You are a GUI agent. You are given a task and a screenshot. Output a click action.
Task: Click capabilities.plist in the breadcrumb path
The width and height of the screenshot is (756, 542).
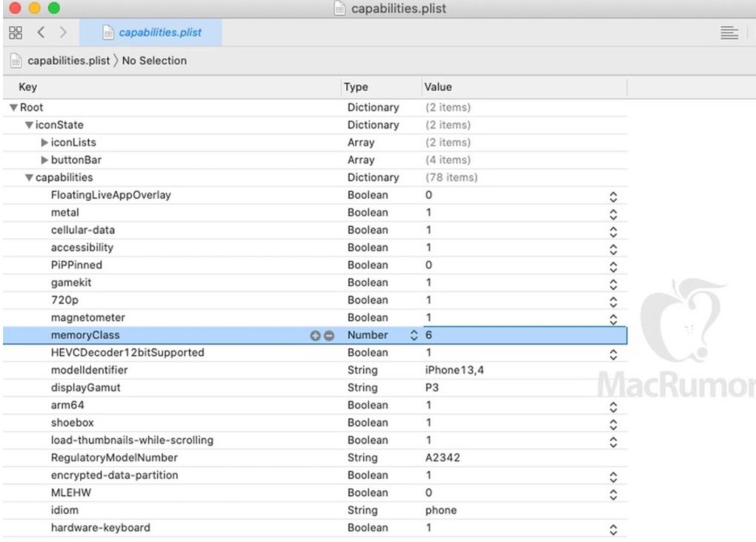coord(68,61)
